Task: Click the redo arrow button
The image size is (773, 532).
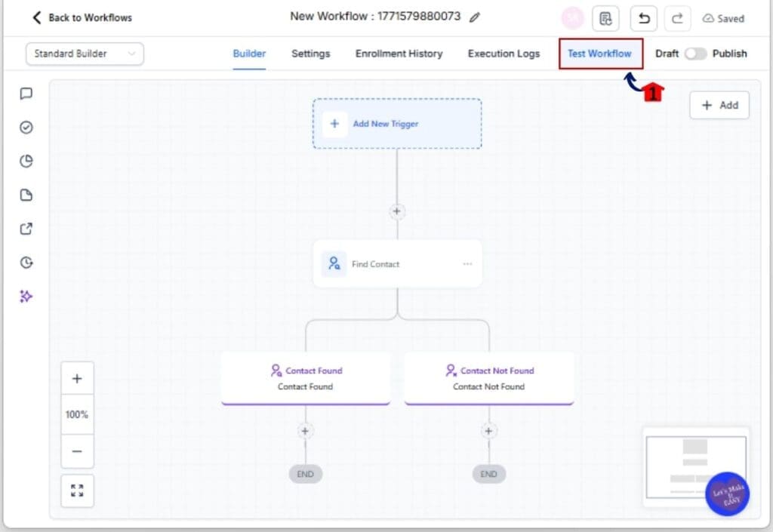Action: 676,18
